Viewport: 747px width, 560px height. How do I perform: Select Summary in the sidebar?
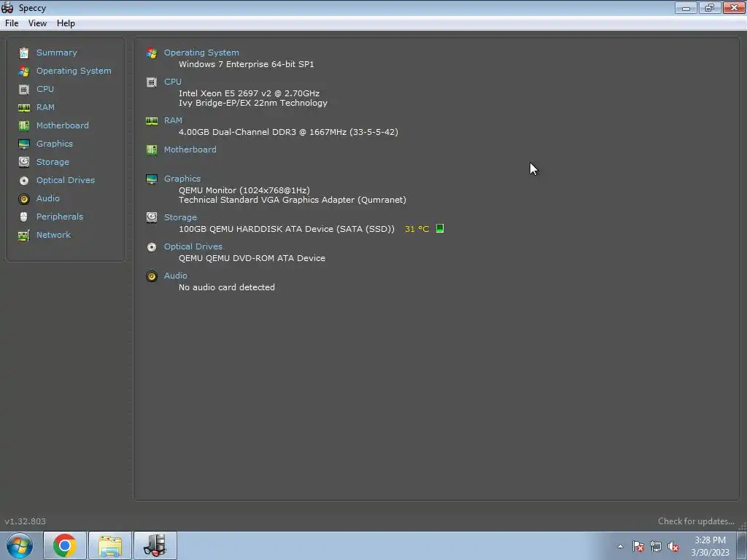point(57,52)
